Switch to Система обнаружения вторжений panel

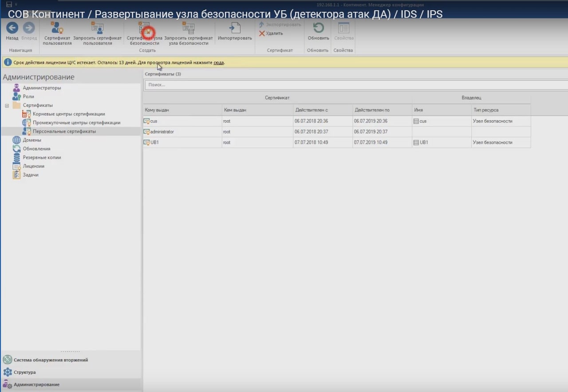click(x=50, y=360)
